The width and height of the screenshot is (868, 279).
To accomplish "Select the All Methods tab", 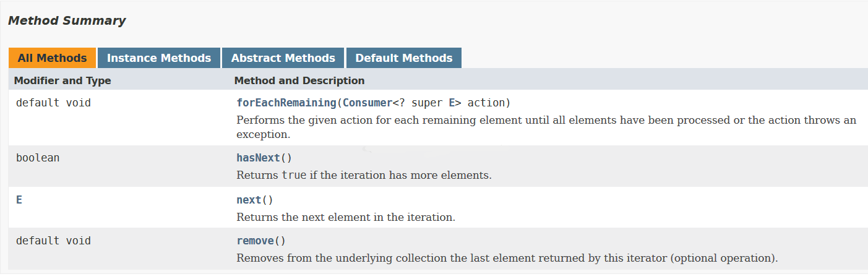I will pos(52,58).
